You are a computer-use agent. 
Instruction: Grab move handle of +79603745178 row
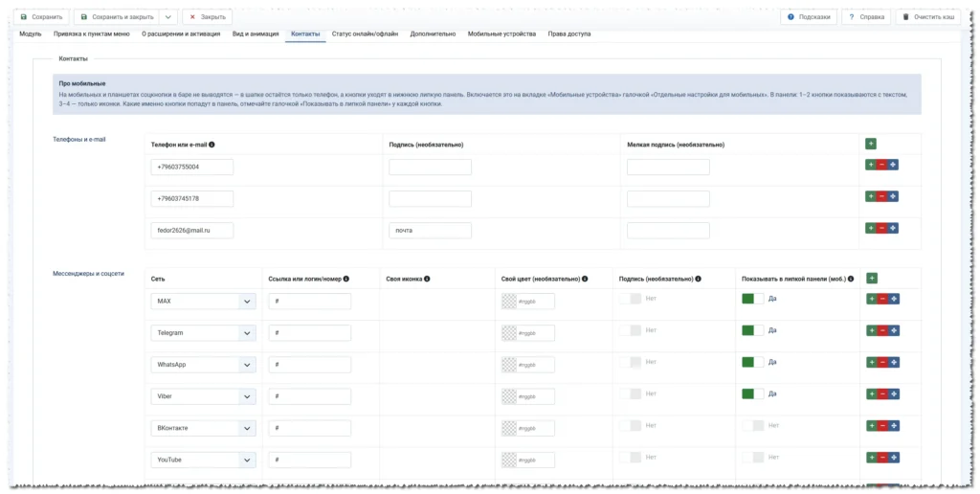(893, 196)
